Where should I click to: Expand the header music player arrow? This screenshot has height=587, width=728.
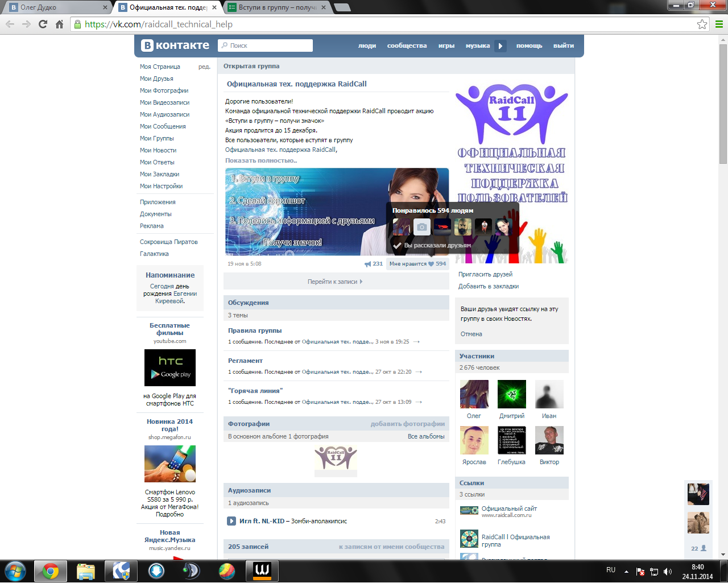coord(500,46)
